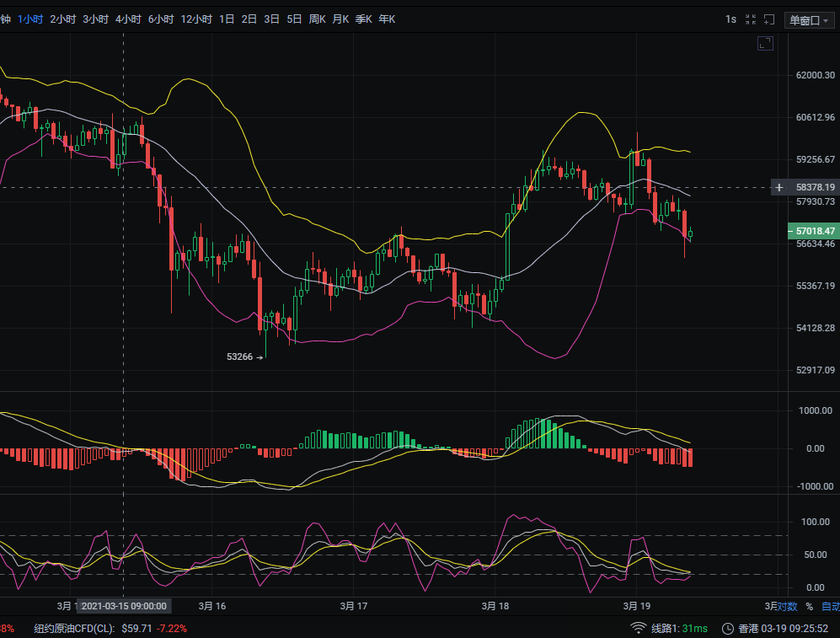Click the 53266 arrow price marker
This screenshot has height=638, width=840.
coord(245,357)
